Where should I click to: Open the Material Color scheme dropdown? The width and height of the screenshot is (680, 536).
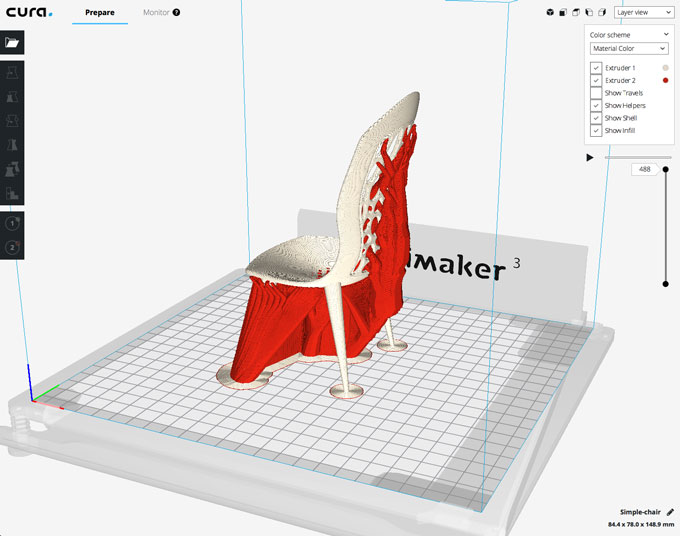[628, 48]
